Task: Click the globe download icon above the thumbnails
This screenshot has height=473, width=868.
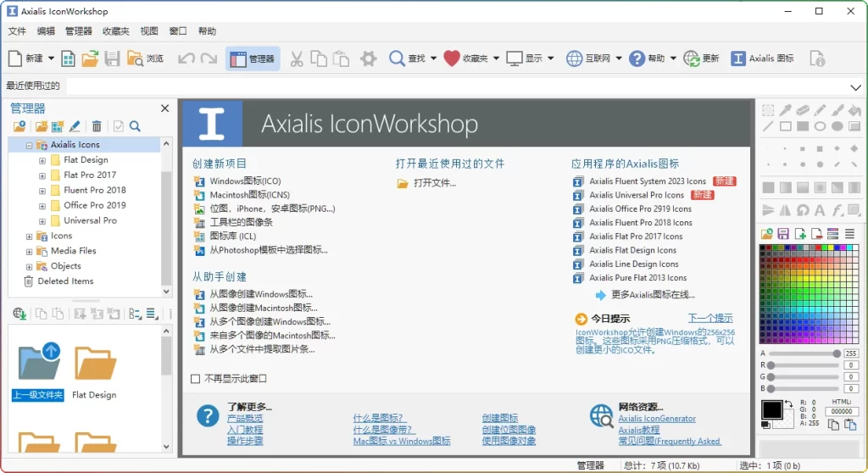Action: 19,314
